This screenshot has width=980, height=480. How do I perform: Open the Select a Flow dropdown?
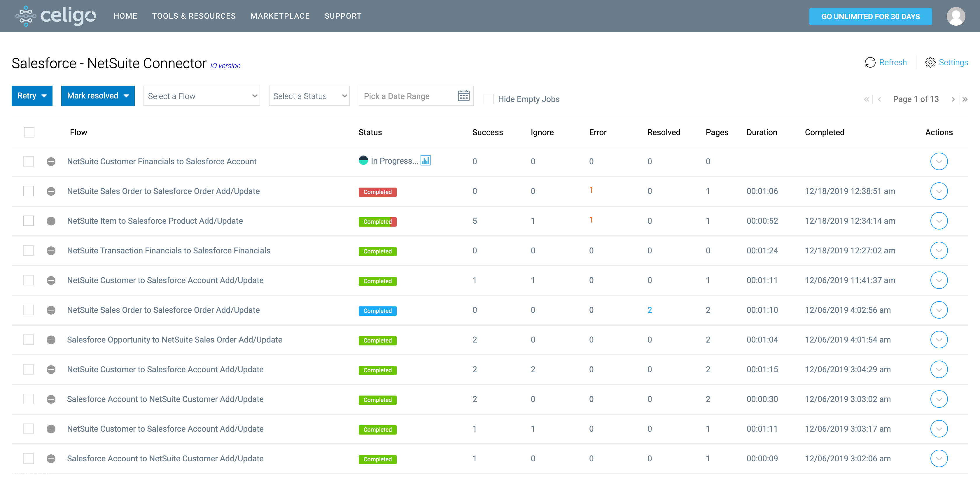pyautogui.click(x=202, y=96)
